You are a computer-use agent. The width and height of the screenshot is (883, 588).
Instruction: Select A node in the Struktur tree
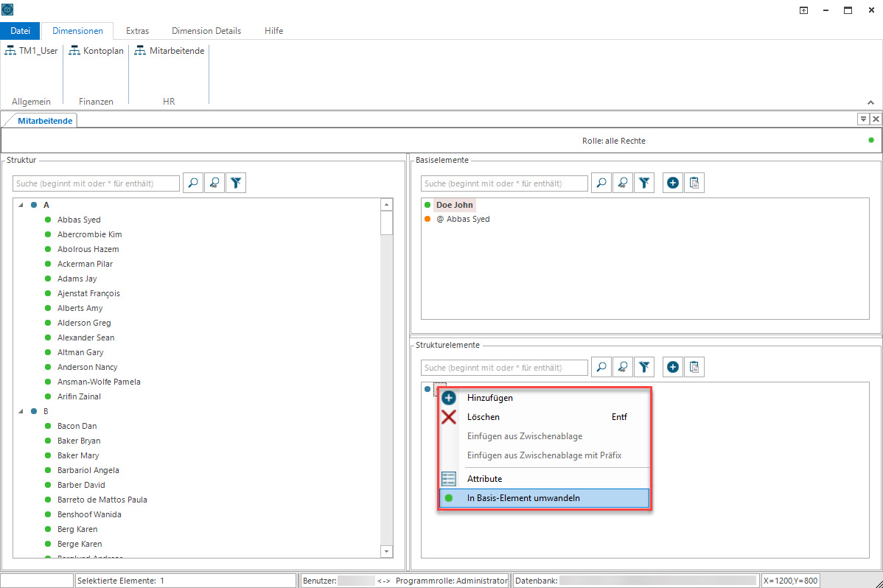point(46,205)
